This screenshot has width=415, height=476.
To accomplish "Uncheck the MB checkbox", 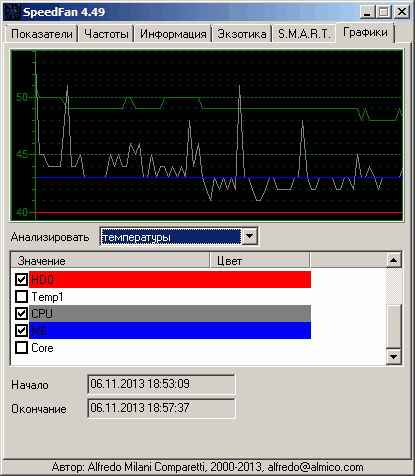I will tap(21, 330).
